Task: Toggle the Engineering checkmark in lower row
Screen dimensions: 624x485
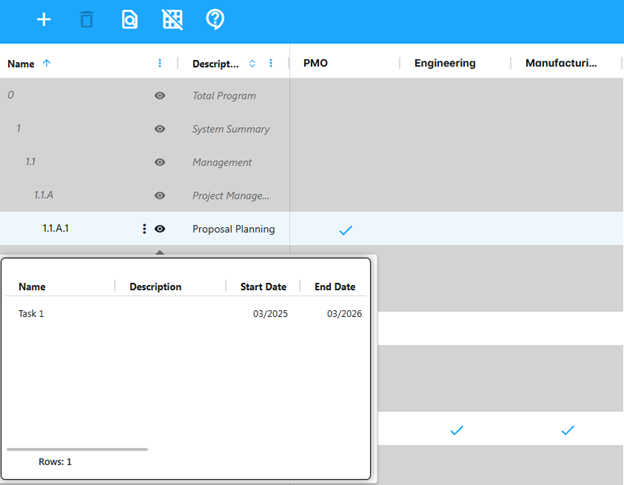Action: (x=456, y=430)
